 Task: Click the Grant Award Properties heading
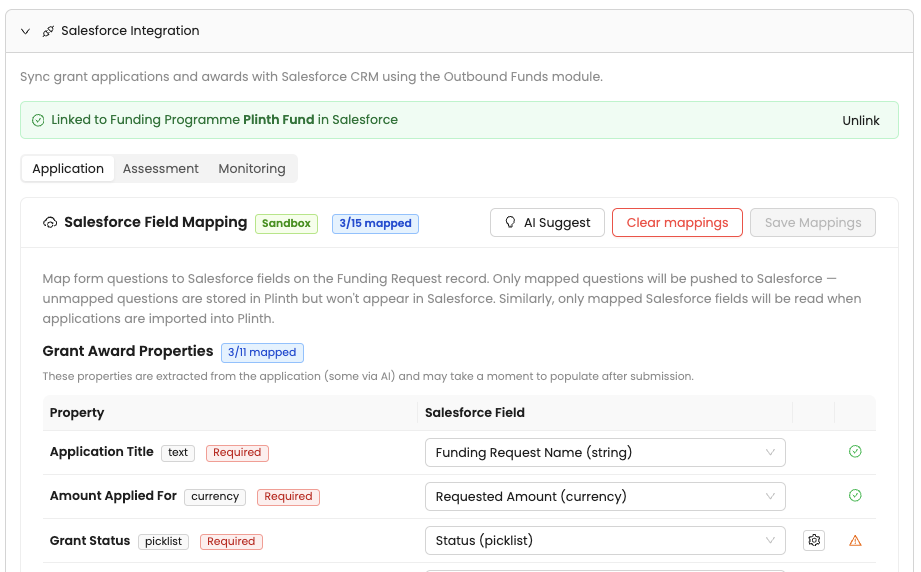[x=127, y=351]
